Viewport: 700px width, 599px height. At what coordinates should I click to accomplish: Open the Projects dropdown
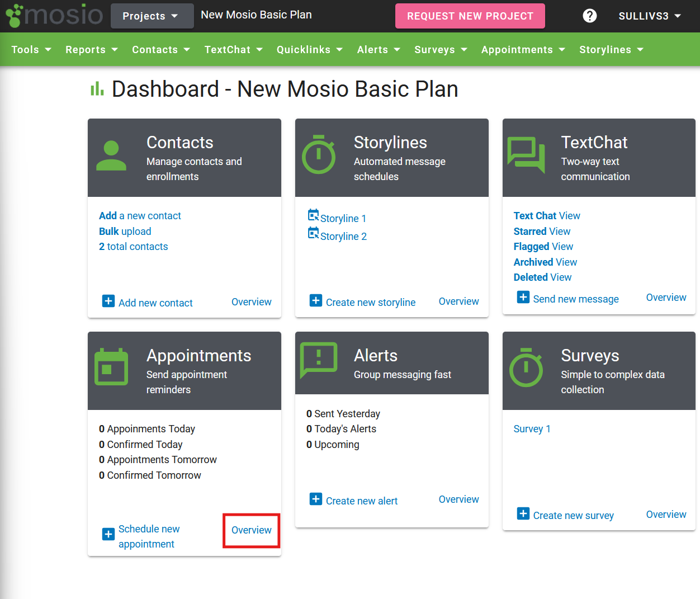pos(152,16)
